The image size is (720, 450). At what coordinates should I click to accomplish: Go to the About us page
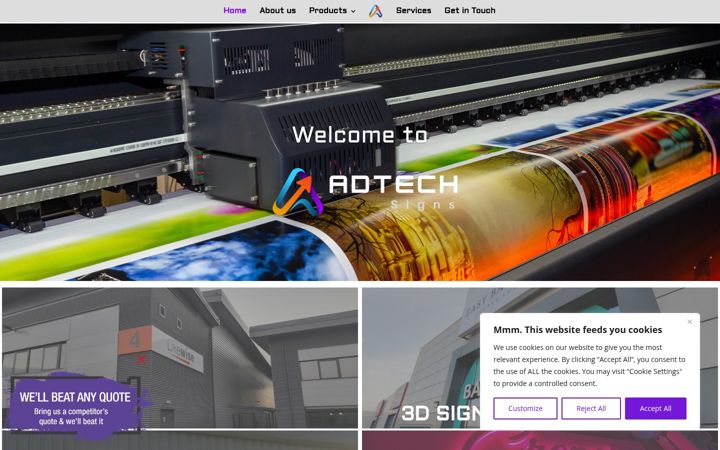pyautogui.click(x=277, y=10)
